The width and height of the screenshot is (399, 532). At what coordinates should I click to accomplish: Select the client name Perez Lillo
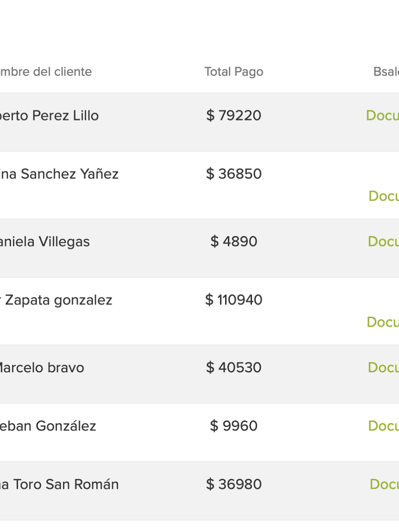[49, 116]
